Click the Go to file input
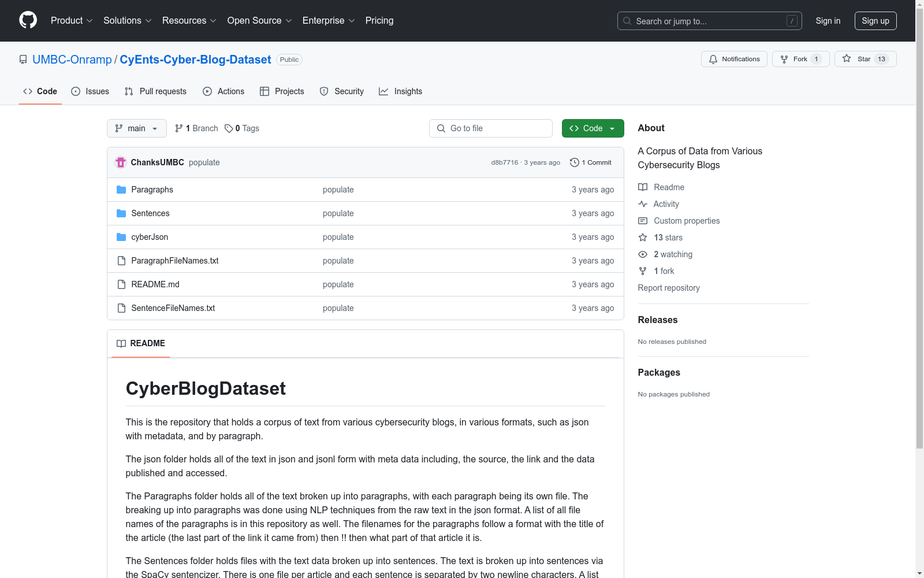Viewport: 924px width, 578px height. tap(491, 128)
